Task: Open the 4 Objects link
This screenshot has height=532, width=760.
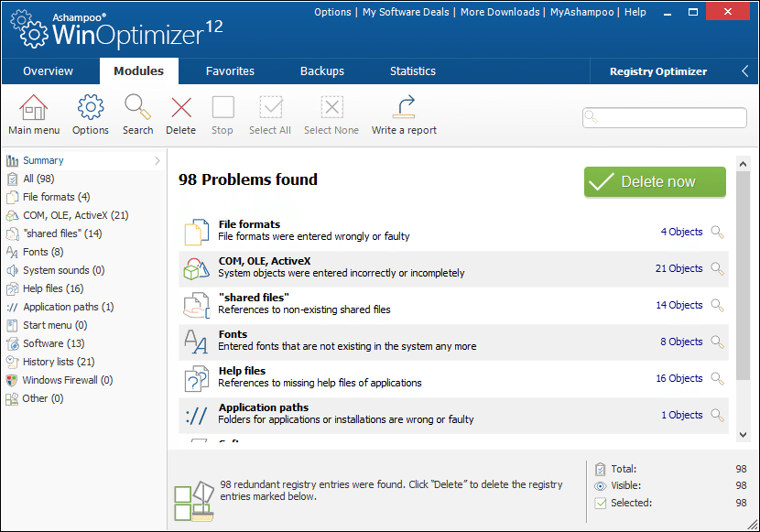Action: 681,232
